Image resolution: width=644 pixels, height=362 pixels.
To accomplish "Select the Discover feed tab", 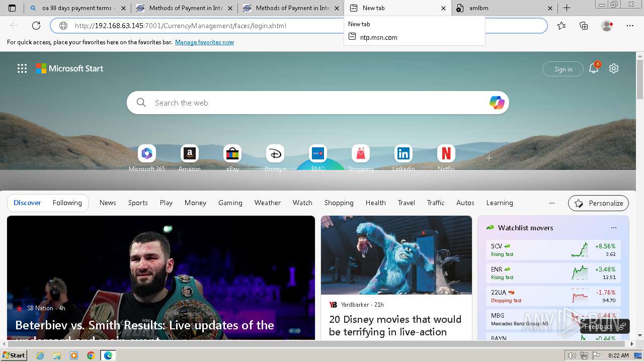I will [x=27, y=203].
